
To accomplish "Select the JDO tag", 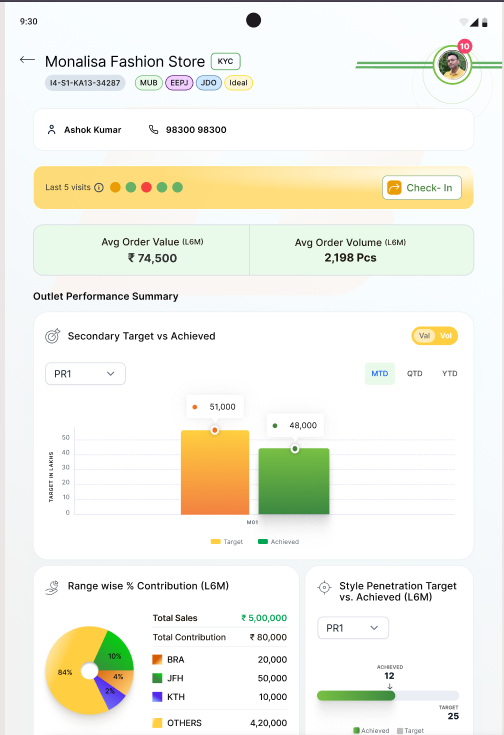I will tap(209, 83).
